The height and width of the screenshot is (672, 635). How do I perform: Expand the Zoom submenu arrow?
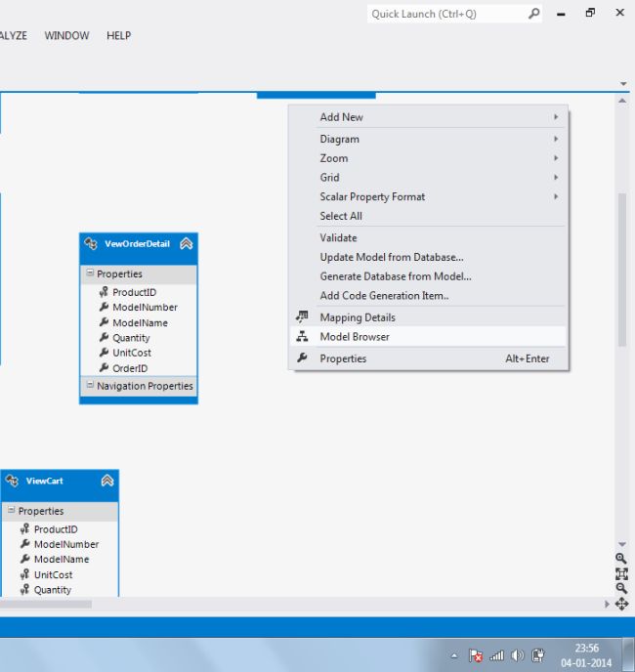tap(556, 158)
